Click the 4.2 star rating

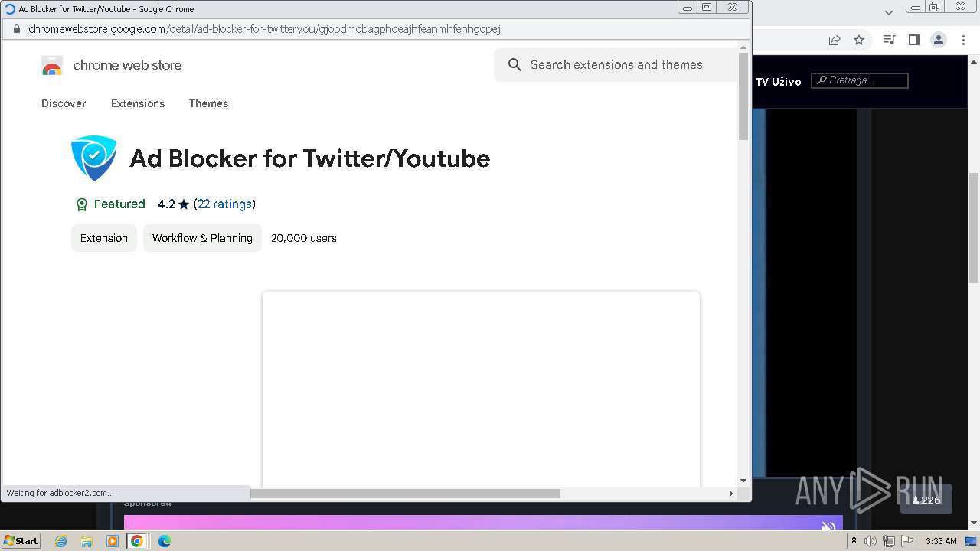click(174, 204)
